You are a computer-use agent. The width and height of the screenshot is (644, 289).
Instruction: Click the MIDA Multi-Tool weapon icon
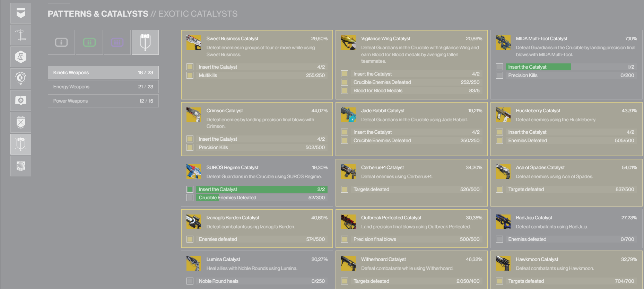[x=503, y=43]
